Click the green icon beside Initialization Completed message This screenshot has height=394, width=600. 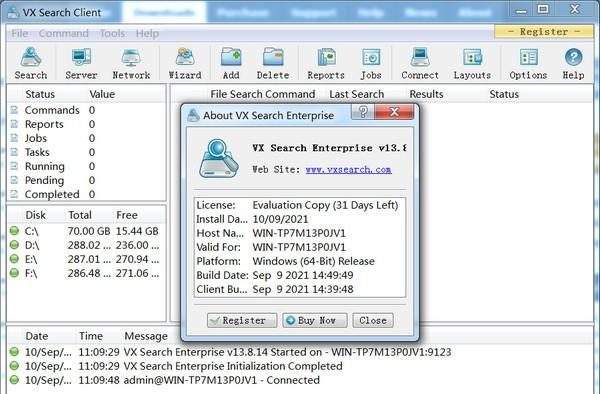(x=14, y=366)
